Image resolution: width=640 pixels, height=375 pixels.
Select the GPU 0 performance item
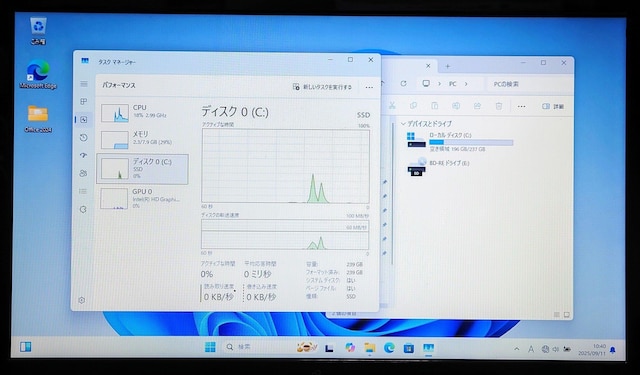142,198
